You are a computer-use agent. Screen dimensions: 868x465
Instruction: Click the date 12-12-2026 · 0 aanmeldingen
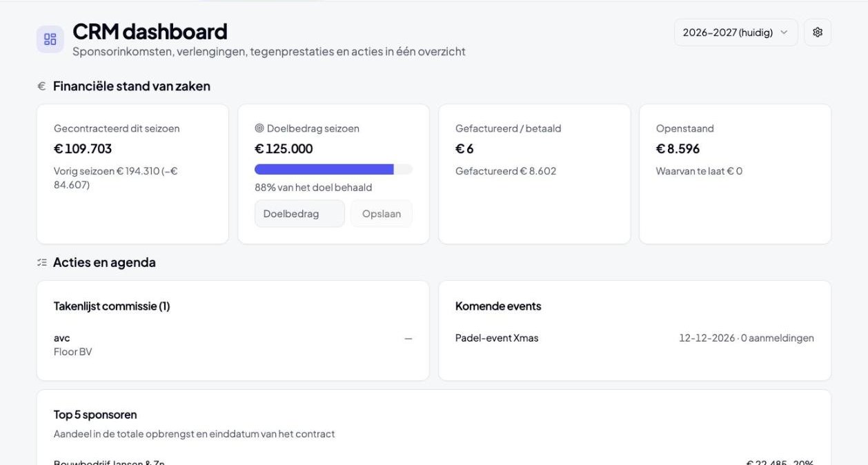[x=747, y=338]
